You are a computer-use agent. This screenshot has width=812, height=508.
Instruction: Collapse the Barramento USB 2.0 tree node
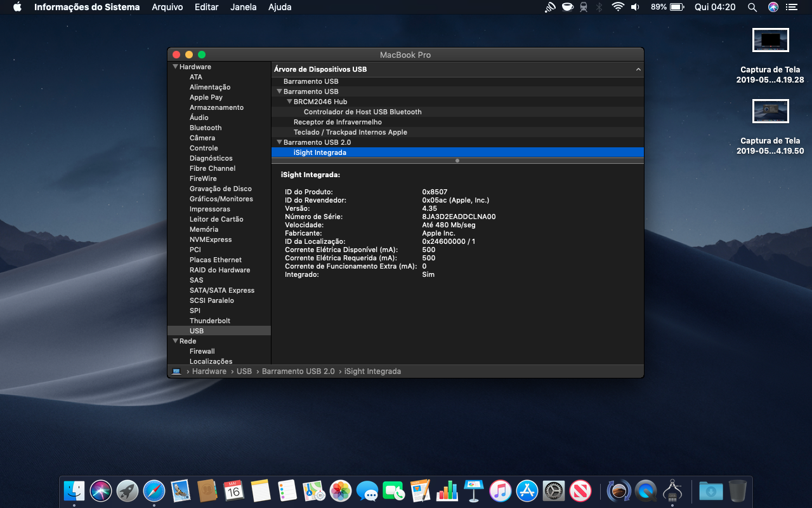tap(279, 142)
